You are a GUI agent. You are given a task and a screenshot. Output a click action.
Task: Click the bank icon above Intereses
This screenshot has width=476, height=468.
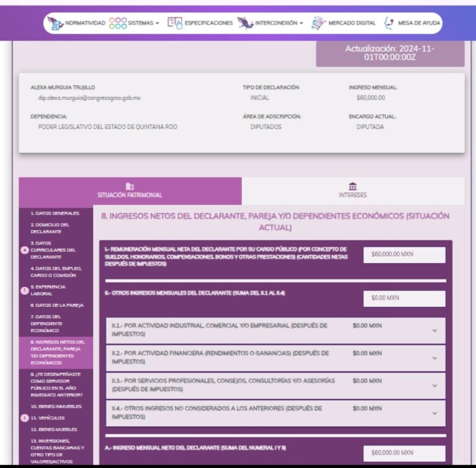pos(352,187)
